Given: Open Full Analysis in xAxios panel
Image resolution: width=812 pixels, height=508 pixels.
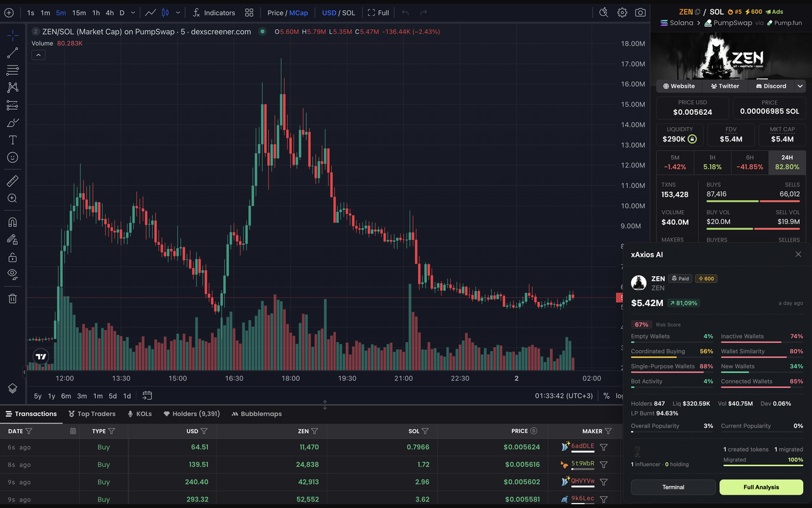Looking at the screenshot, I should coord(761,487).
